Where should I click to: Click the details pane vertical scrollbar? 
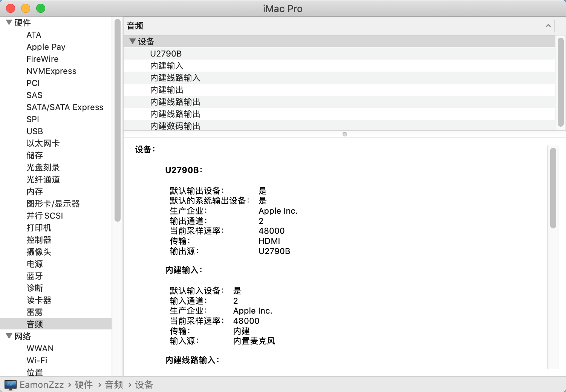553,188
